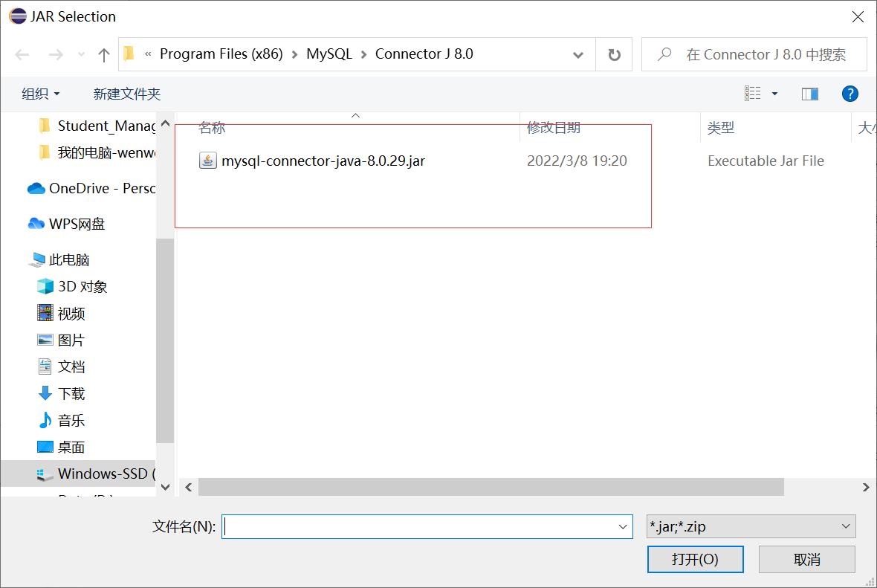The height and width of the screenshot is (588, 877).
Task: Open 视频 folder
Action: coord(61,313)
